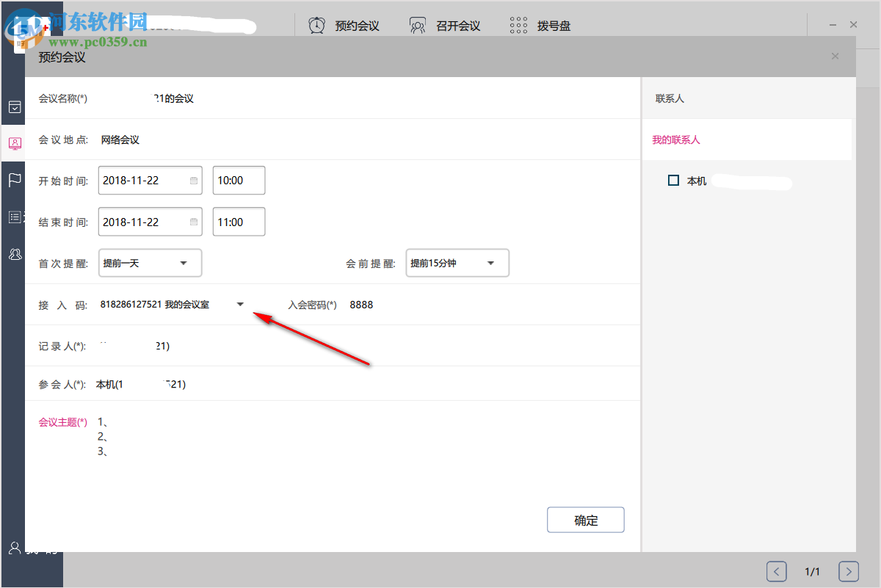Image resolution: width=881 pixels, height=588 pixels.
Task: Select 我的联系人 group
Action: pos(676,139)
